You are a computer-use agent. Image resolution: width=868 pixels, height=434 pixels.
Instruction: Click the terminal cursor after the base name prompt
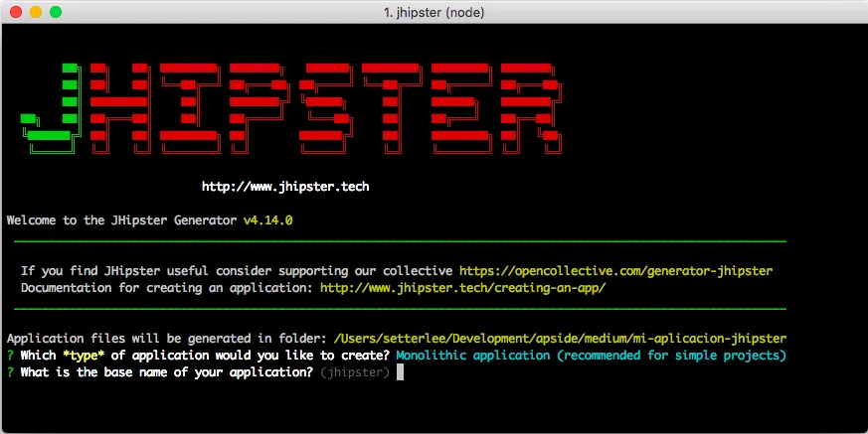[401, 372]
